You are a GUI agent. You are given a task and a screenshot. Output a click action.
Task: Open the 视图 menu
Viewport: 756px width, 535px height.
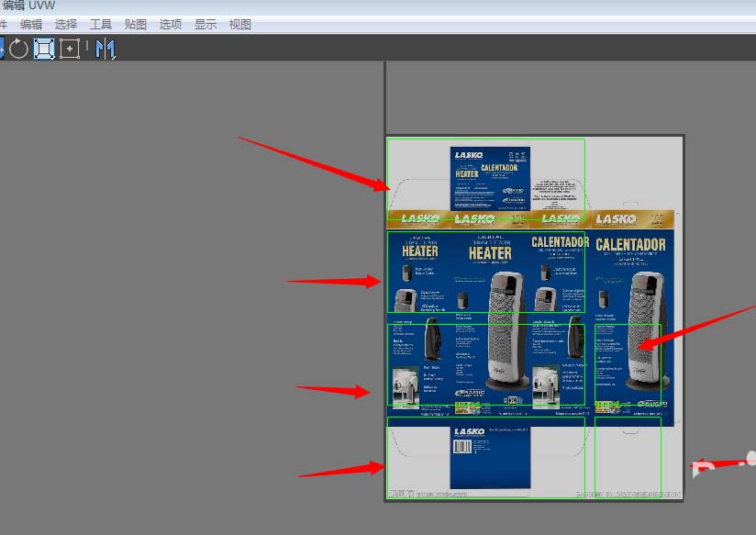[x=239, y=24]
